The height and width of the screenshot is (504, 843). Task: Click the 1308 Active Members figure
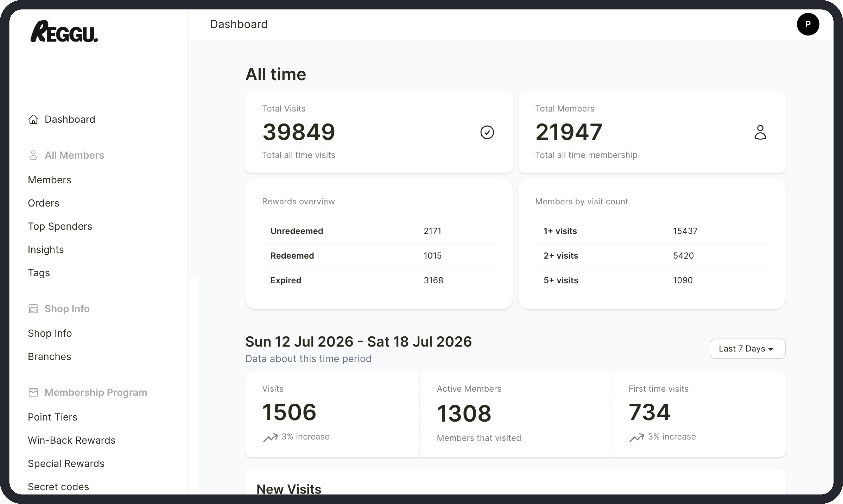point(464,413)
